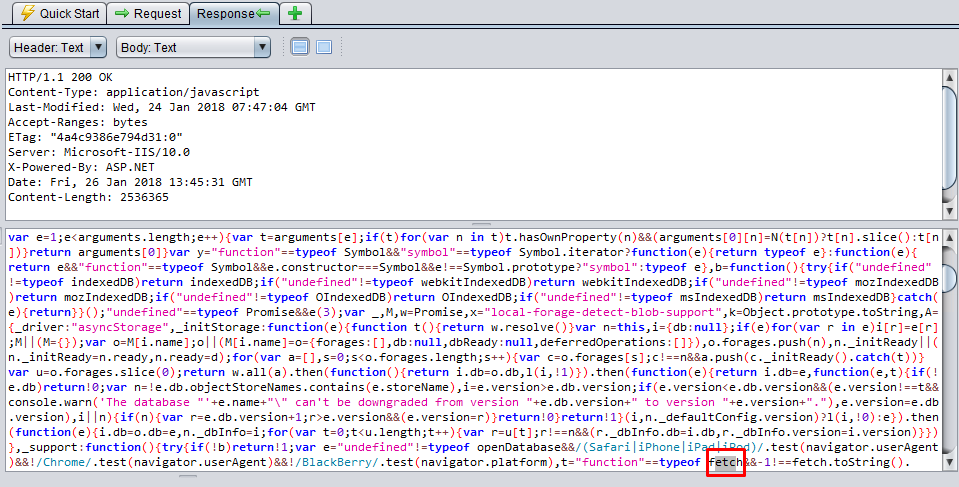Viewport: 959px width, 487px height.
Task: Click the ETag header value
Action: tap(117, 137)
